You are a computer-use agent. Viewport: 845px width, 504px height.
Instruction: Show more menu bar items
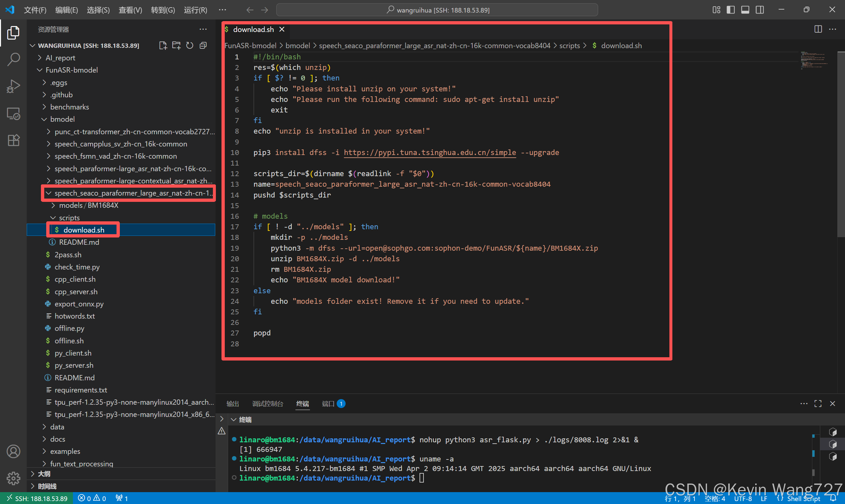pos(222,10)
